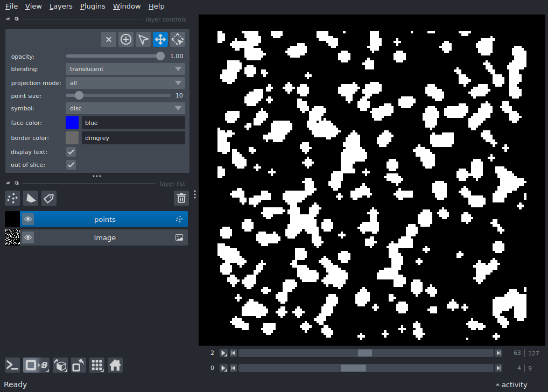The width and height of the screenshot is (548, 392).
Task: Reset view with the home button
Action: (115, 365)
